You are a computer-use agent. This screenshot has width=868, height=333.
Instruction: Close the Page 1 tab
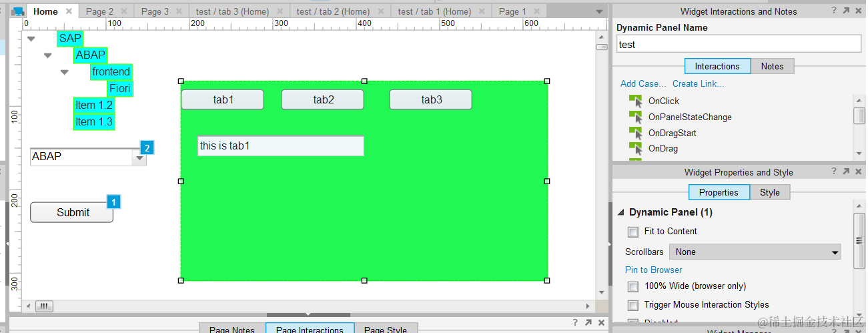(x=537, y=11)
